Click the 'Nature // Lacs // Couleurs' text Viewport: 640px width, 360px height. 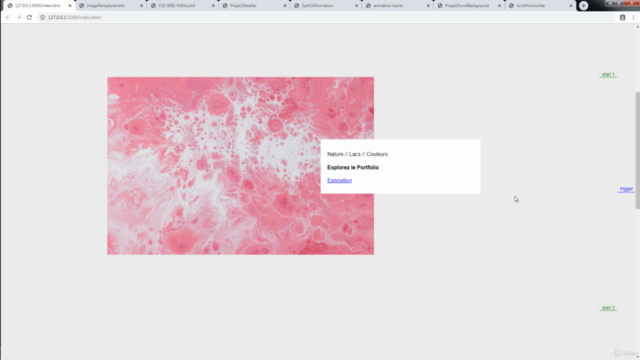pyautogui.click(x=358, y=154)
